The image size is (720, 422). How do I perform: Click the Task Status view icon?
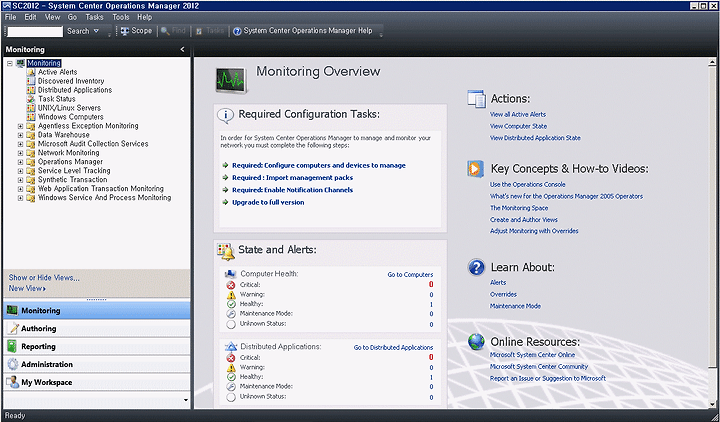(x=31, y=99)
